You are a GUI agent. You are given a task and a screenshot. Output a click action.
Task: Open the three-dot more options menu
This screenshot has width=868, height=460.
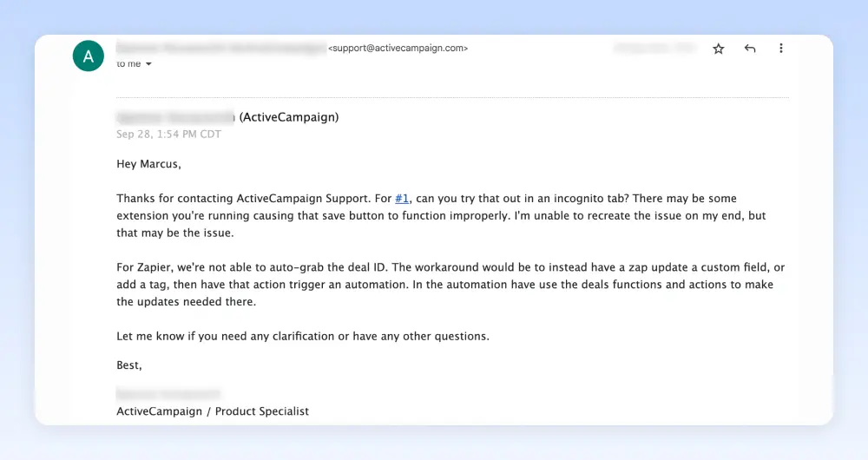[x=781, y=49]
